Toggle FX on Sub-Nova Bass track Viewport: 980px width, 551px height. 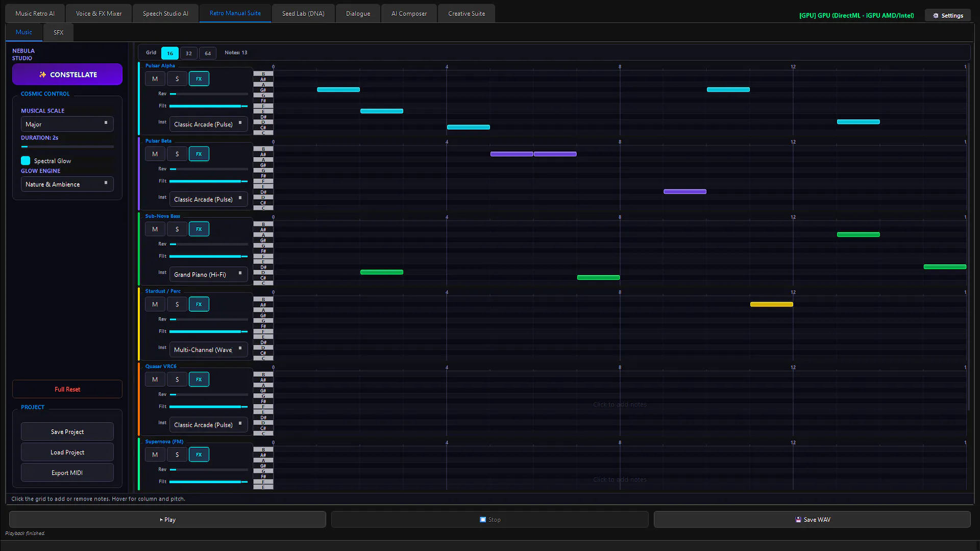click(x=199, y=229)
